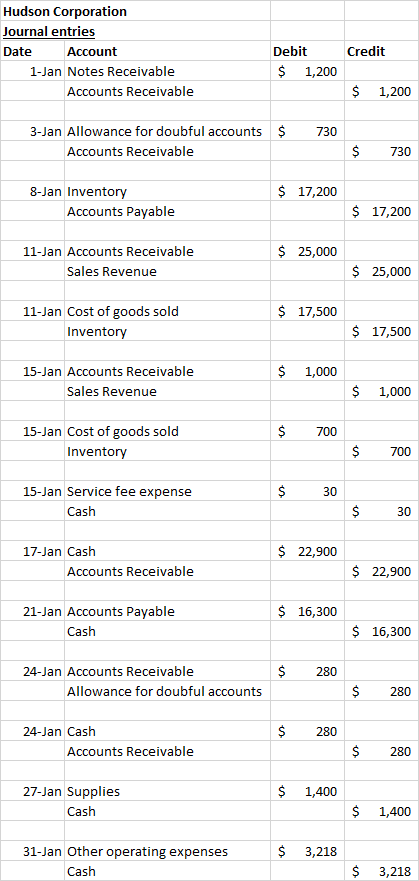Select the 25,000 debit amount
This screenshot has height=881, width=419.
[x=307, y=252]
